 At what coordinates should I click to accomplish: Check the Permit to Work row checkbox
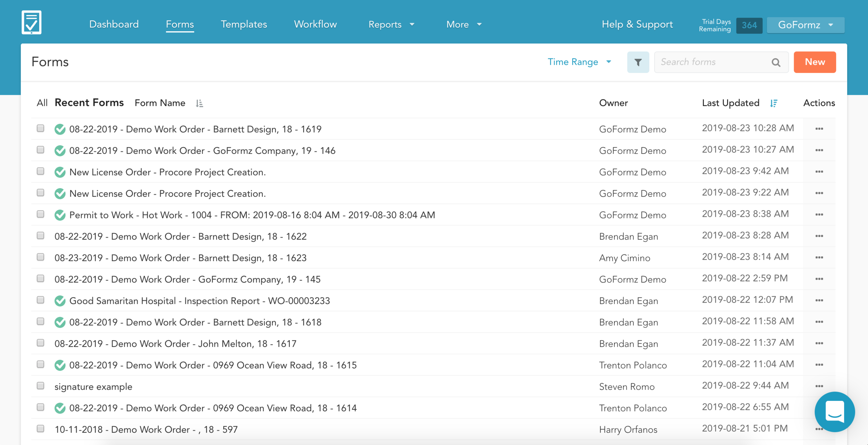click(41, 214)
